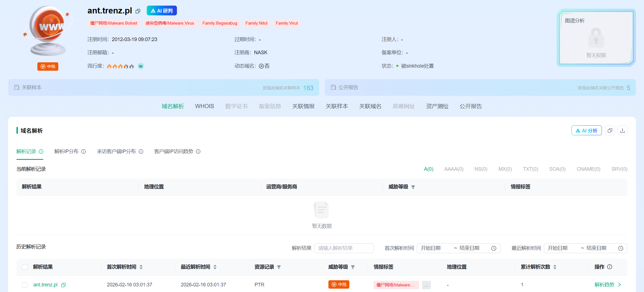Click the ellipsis tag to show more labels
The width and height of the screenshot is (644, 292).
coord(426,285)
